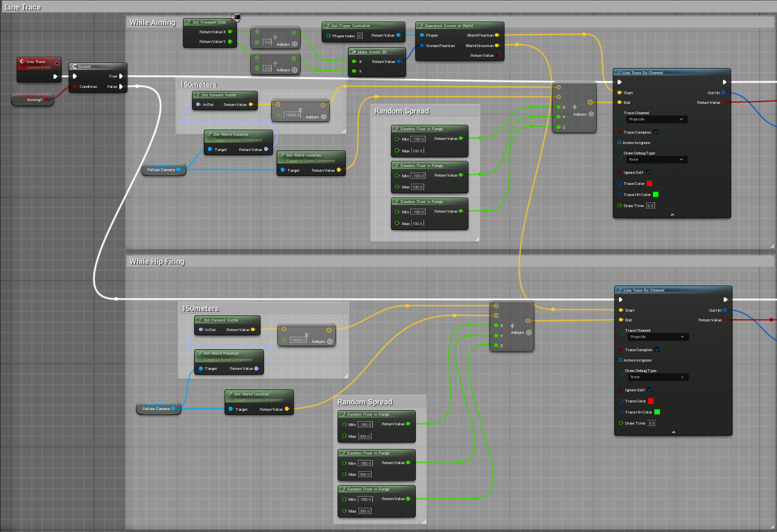This screenshot has width=777, height=532.
Task: Click the Make Vector 2D Return Value pin
Action: pyautogui.click(x=401, y=61)
